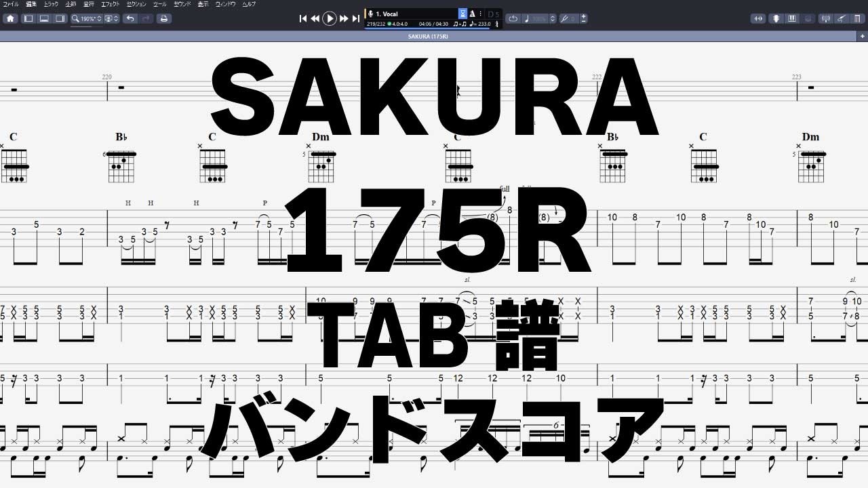
Task: Toggle the left edition palette panel
Action: (x=28, y=18)
